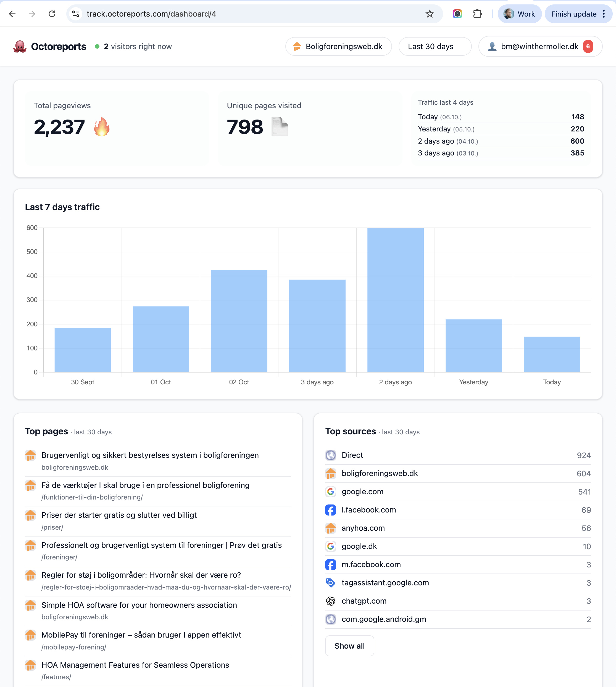
Task: Click the ChatGPT icon in top sources
Action: coord(330,601)
